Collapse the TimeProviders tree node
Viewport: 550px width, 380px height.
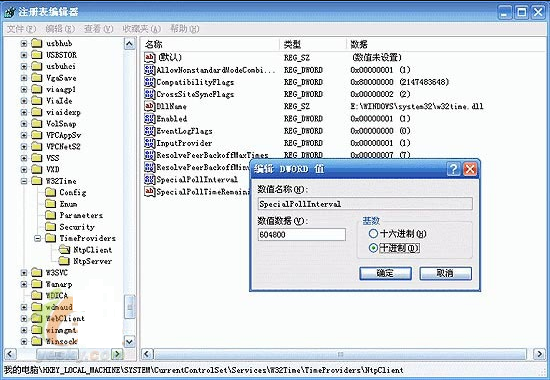pos(38,238)
